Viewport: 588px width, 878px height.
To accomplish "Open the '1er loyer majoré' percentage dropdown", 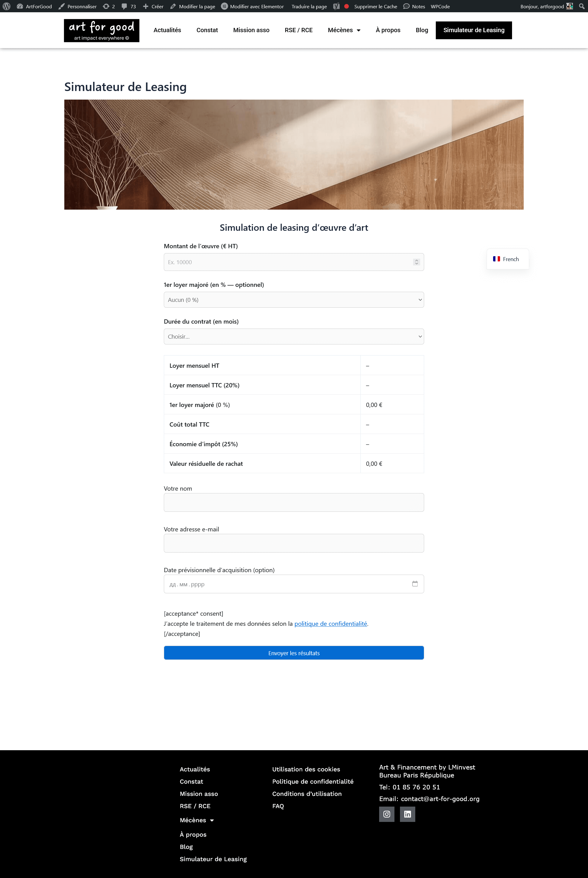I will point(294,300).
